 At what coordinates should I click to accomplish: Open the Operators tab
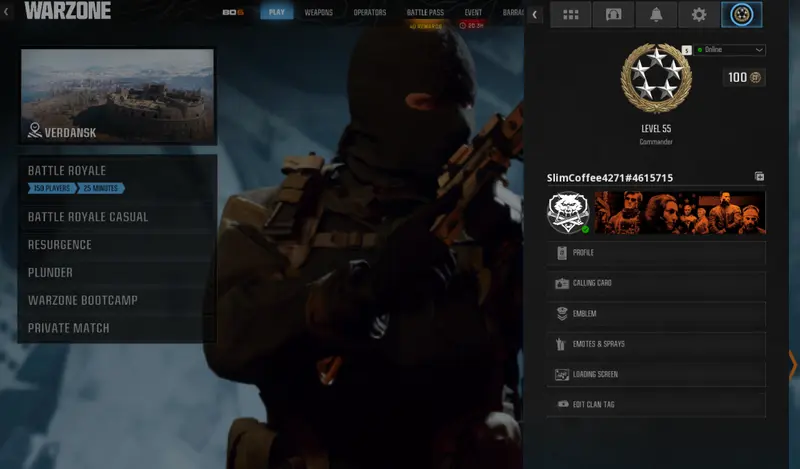[x=370, y=13]
